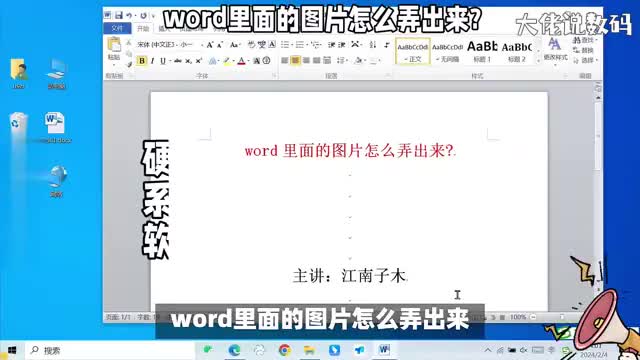Click the vertical scrollbar of document
Screen dimensions: 640x360
coord(598,135)
